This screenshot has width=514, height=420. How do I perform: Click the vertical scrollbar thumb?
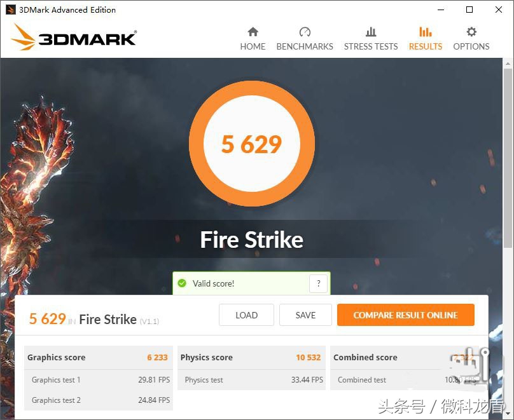click(508, 158)
